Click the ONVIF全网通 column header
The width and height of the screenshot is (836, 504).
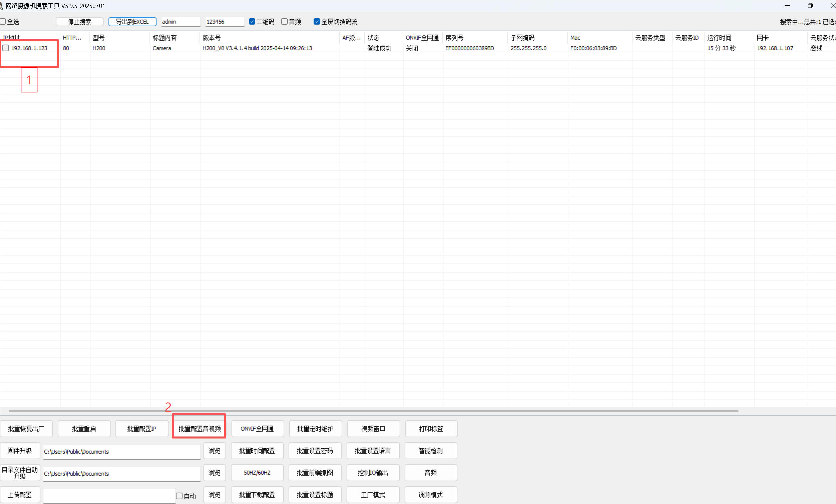[423, 37]
